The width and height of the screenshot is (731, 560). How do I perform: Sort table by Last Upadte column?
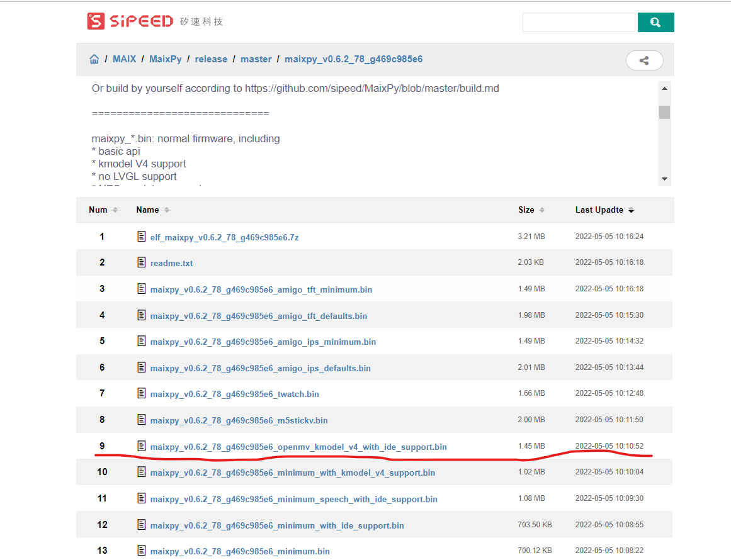[604, 210]
